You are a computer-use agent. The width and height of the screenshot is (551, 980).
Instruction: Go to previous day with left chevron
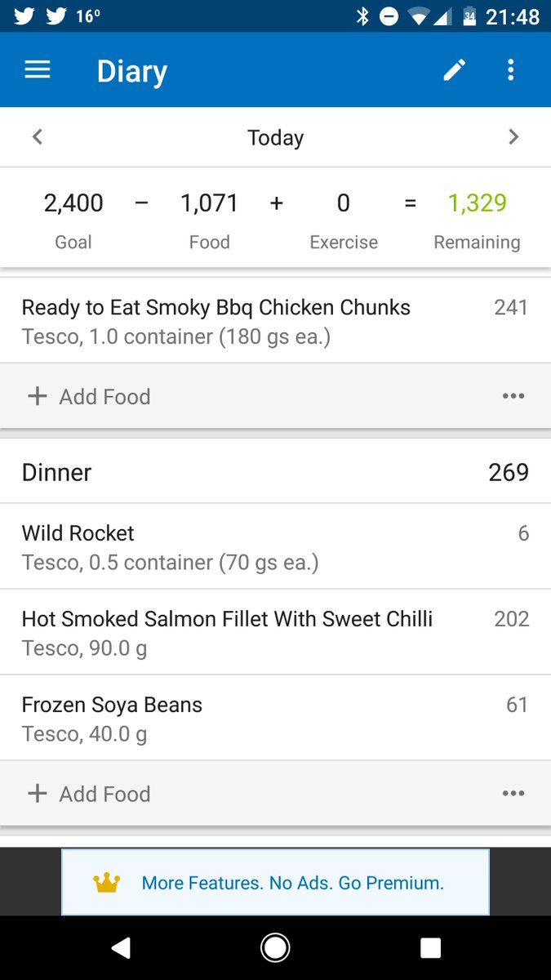tap(37, 137)
